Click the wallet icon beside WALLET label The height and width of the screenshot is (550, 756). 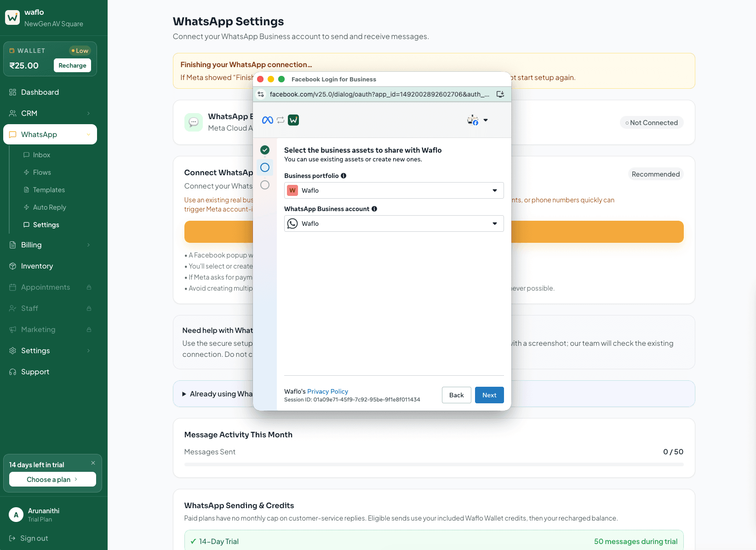tap(12, 51)
